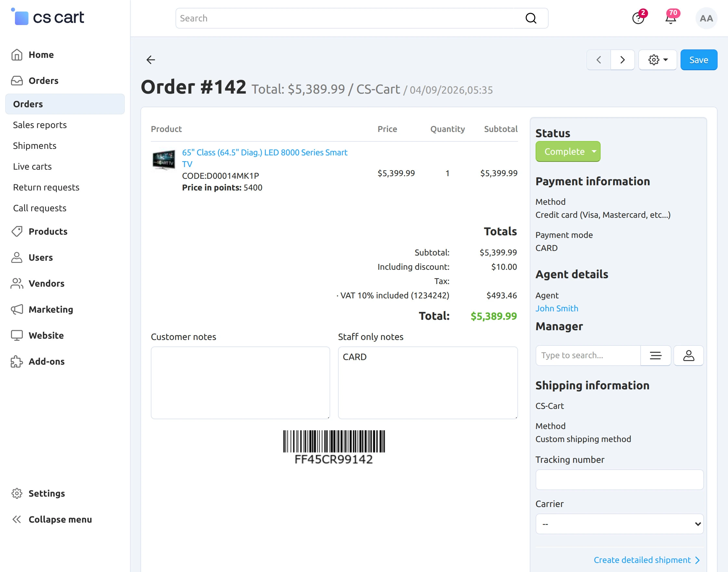Open the help clock icon

coord(638,18)
